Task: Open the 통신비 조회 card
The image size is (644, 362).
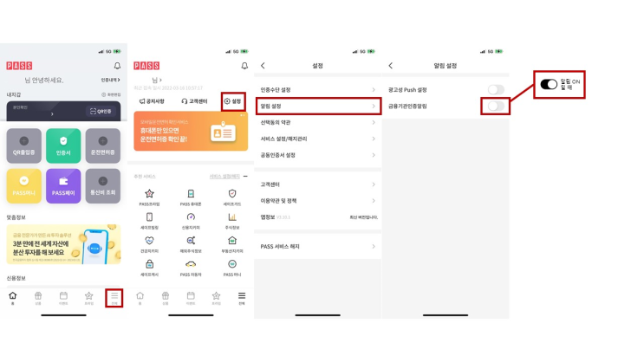Action: [102, 186]
